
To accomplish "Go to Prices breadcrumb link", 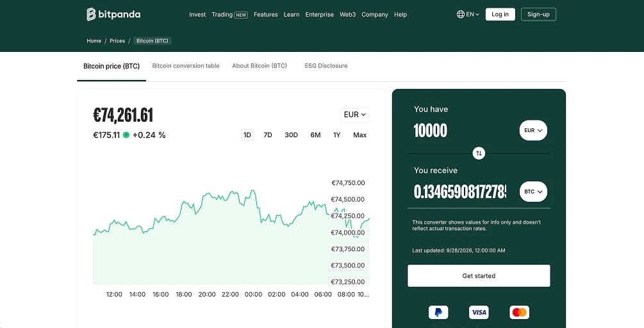I will [117, 41].
